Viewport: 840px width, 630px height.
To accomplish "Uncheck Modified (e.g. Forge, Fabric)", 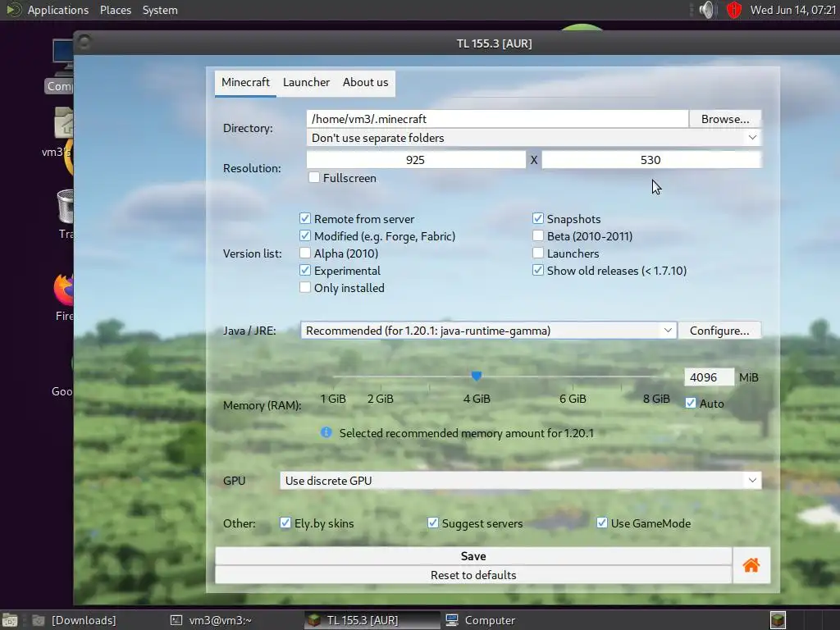I will (x=305, y=235).
